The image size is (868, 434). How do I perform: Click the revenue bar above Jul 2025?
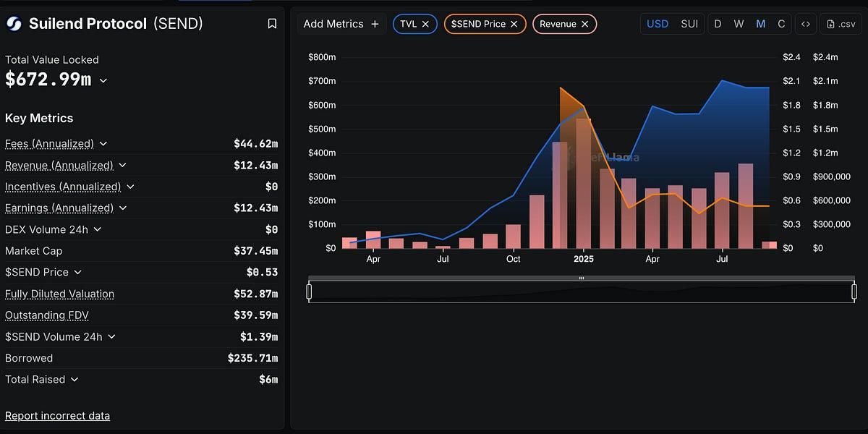722,210
